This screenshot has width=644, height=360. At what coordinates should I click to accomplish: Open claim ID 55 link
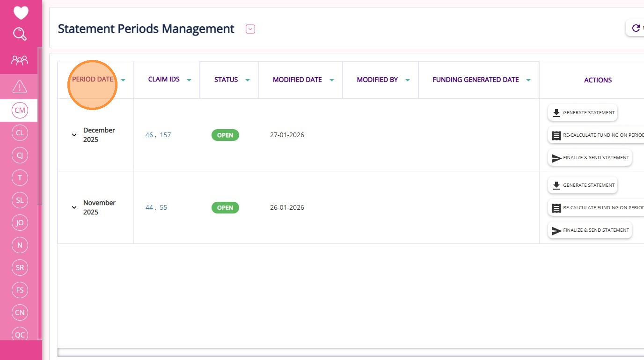[x=163, y=207]
